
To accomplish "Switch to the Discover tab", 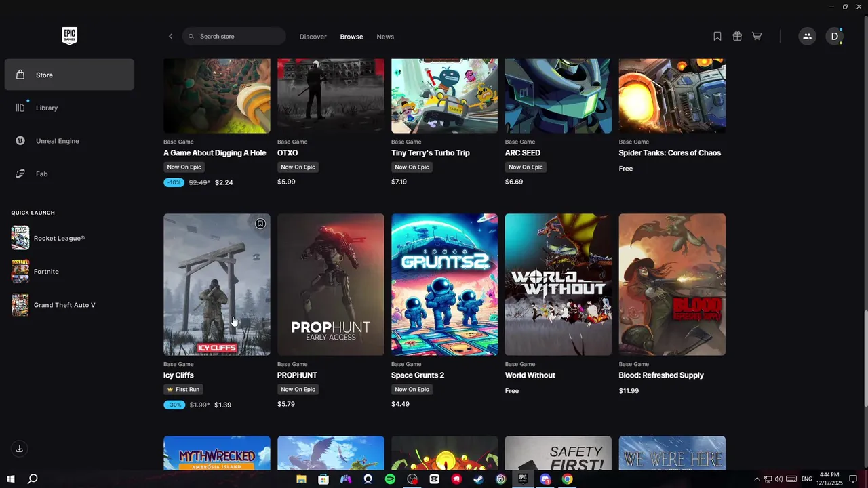I will tap(313, 37).
